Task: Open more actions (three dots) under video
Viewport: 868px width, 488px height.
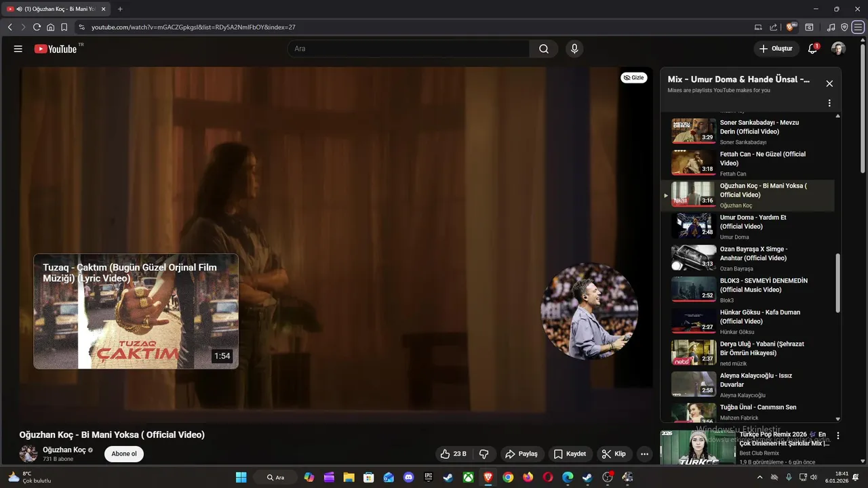Action: (x=644, y=454)
